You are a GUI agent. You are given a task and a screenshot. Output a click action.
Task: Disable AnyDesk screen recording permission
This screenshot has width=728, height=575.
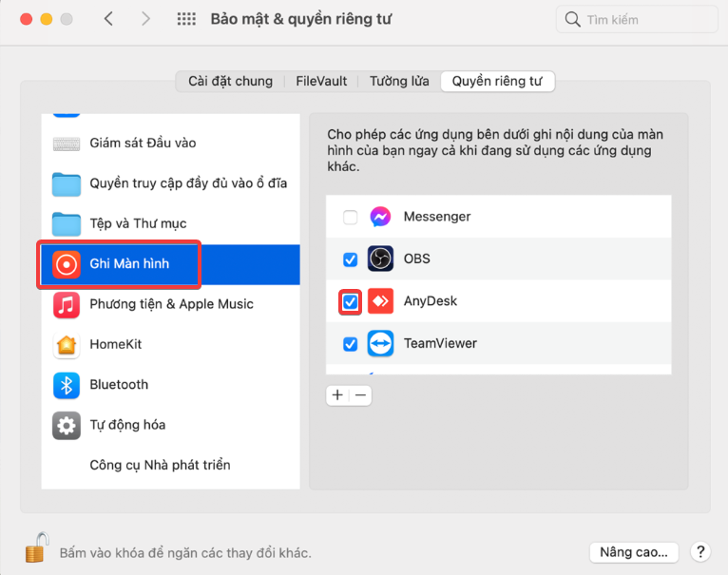pyautogui.click(x=351, y=301)
